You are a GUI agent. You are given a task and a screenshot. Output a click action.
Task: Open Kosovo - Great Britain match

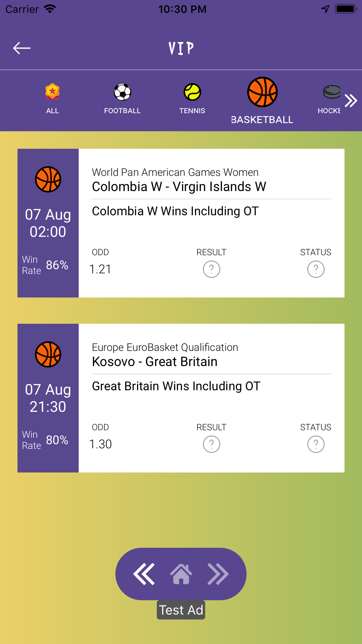coord(155,362)
